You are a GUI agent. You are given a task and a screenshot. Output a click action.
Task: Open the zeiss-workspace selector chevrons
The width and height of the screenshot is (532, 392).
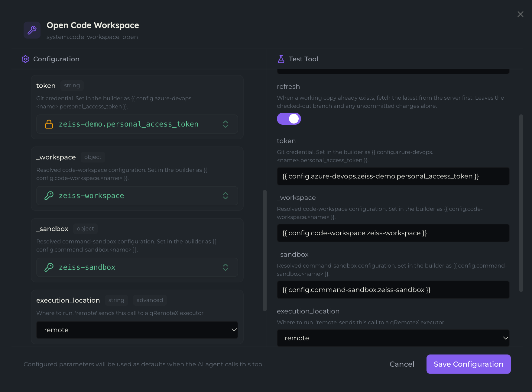click(x=225, y=196)
